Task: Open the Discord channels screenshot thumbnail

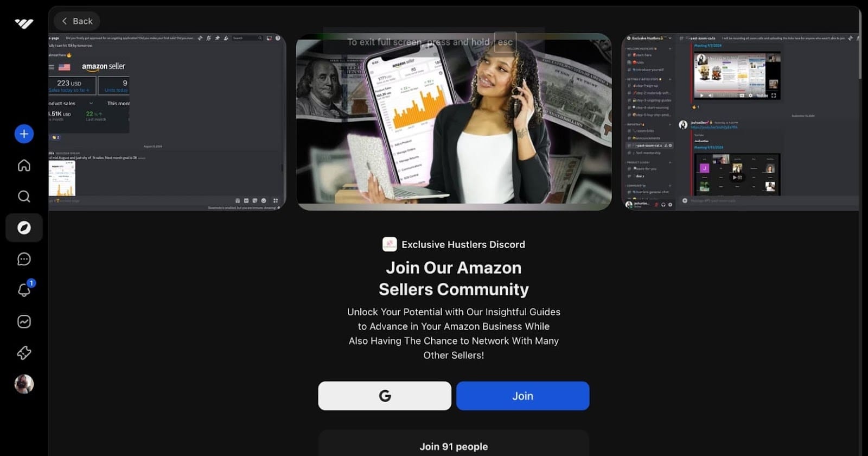Action: click(x=740, y=122)
